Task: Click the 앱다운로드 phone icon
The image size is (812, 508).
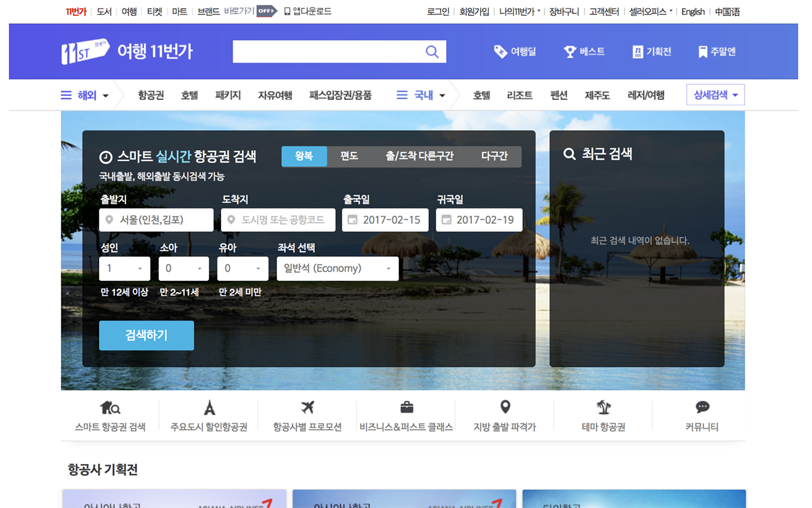Action: (x=287, y=12)
